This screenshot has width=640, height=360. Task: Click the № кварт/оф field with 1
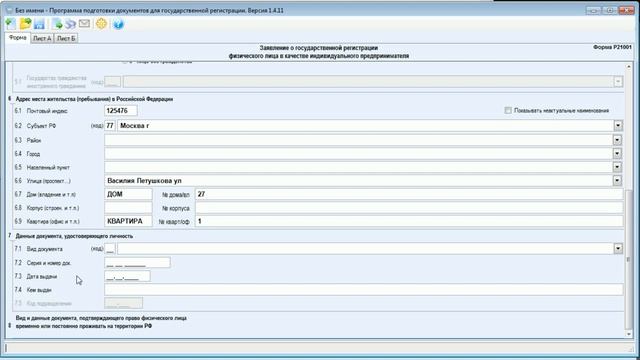[x=409, y=221]
